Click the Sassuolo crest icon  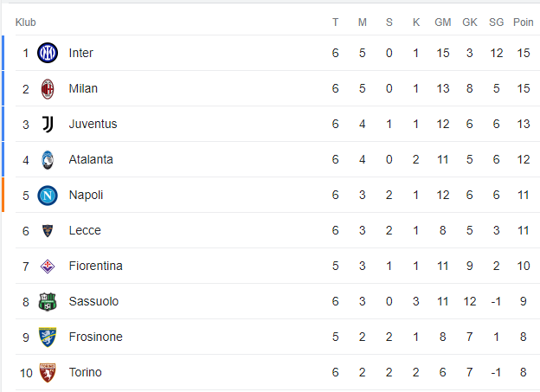(48, 302)
